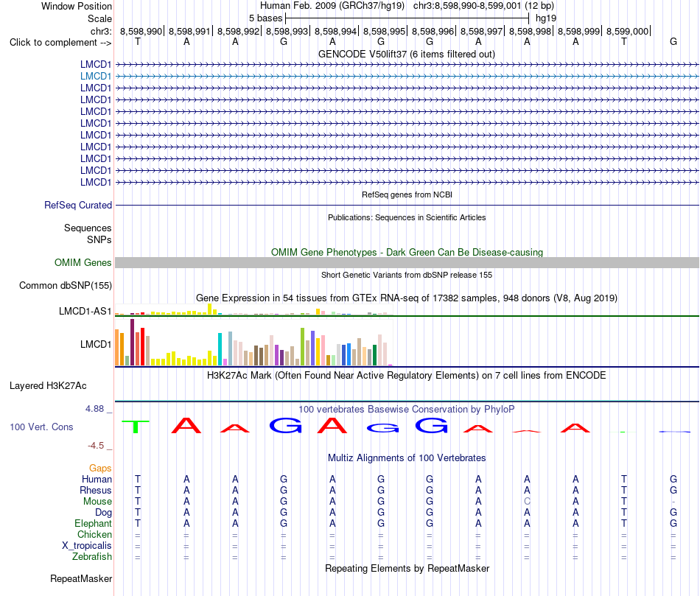This screenshot has height=596, width=700.
Task: Click the Sequences subtrack label
Action: point(88,228)
